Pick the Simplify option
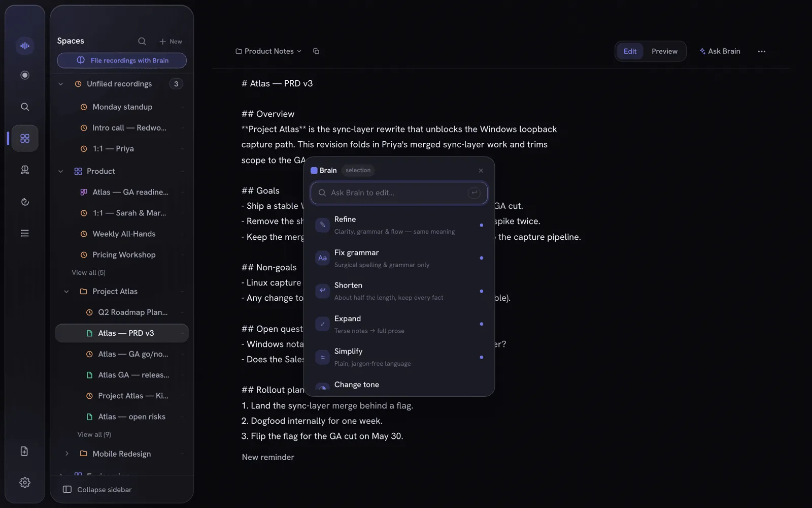Screen dimensions: 812x508 (x=399, y=357)
